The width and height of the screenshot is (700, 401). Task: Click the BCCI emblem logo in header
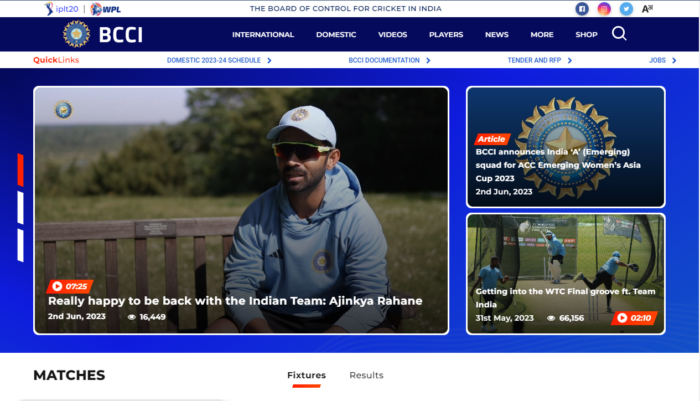[x=76, y=34]
